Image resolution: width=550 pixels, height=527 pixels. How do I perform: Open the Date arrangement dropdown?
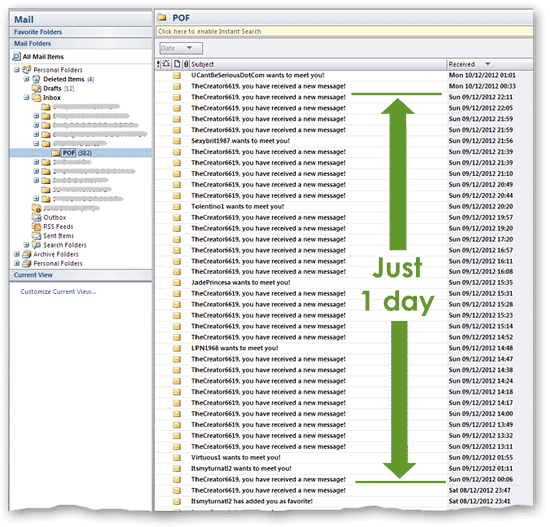click(x=181, y=48)
